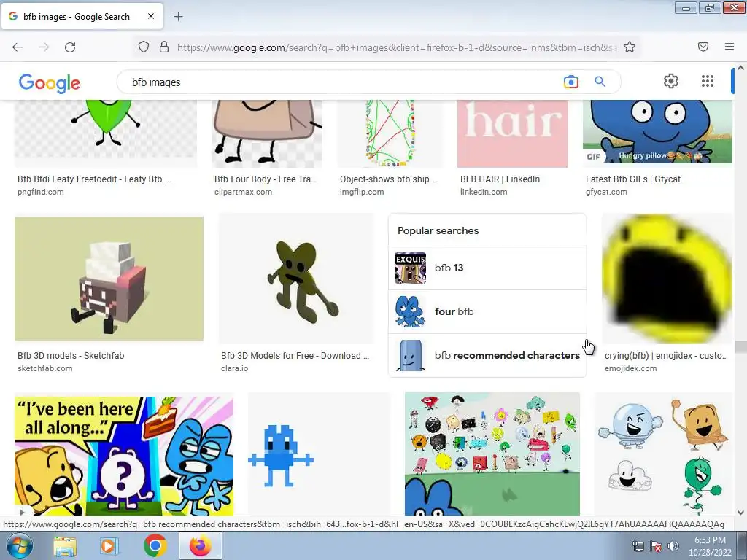747x560 pixels.
Task: Open the olive Four 3D model image
Action: point(296,279)
